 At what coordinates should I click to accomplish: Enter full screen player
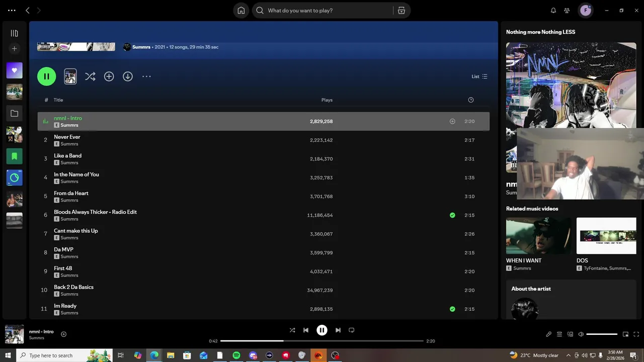[x=636, y=334]
